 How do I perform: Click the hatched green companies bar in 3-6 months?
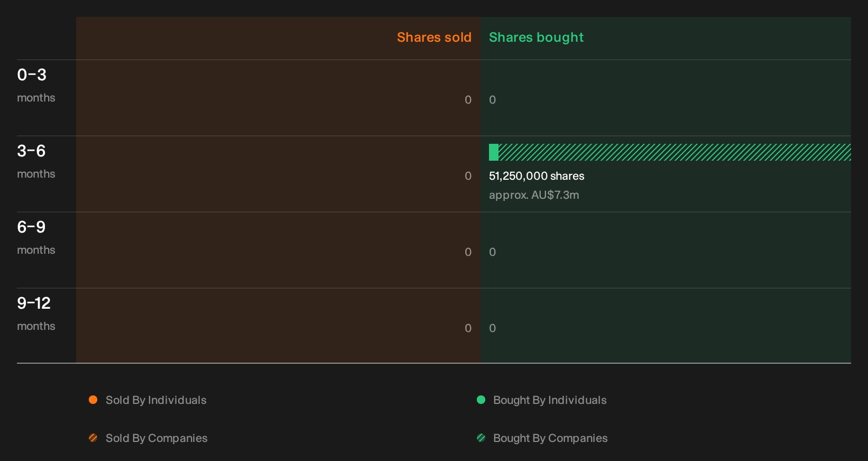(675, 152)
